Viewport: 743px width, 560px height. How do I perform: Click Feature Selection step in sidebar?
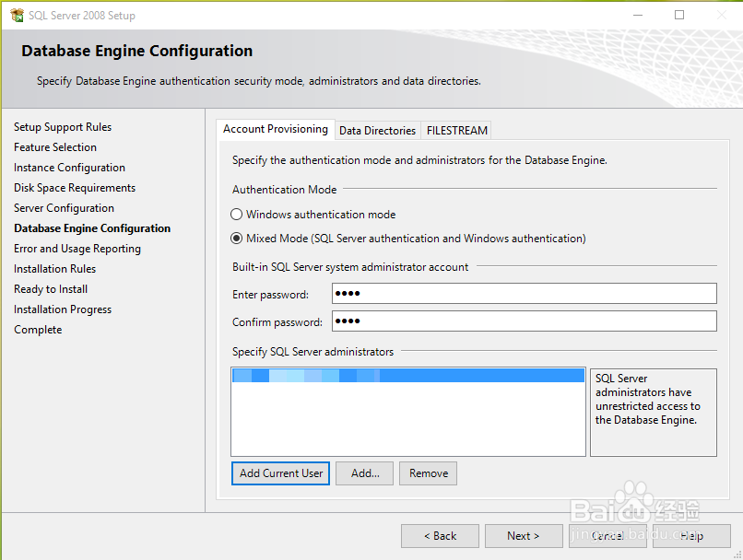point(55,147)
